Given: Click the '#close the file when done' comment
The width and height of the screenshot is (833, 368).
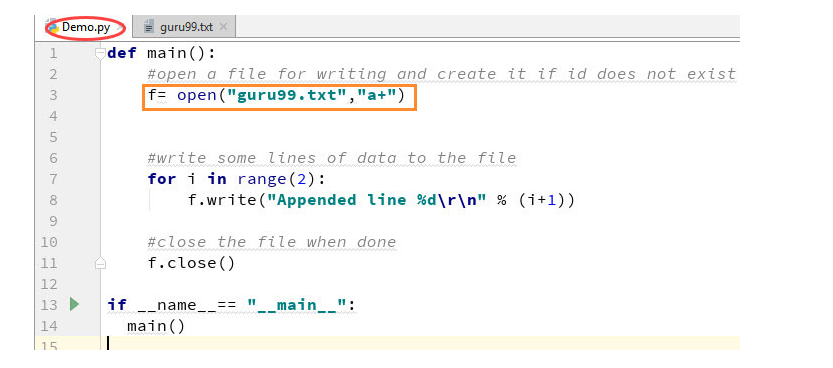Looking at the screenshot, I should click(272, 242).
